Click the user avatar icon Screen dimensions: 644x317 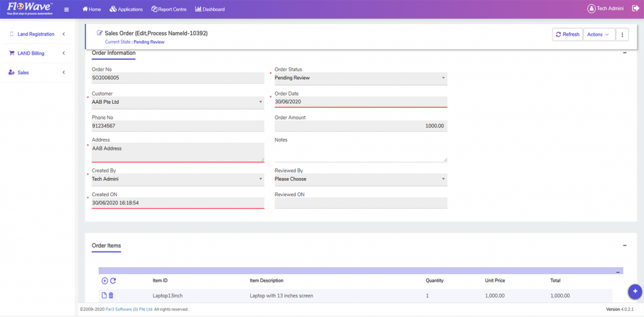click(591, 9)
